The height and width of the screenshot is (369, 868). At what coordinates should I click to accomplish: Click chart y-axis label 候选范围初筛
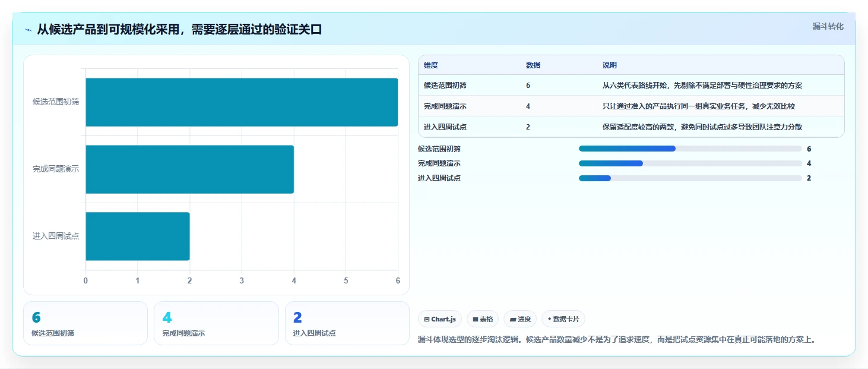coord(56,102)
